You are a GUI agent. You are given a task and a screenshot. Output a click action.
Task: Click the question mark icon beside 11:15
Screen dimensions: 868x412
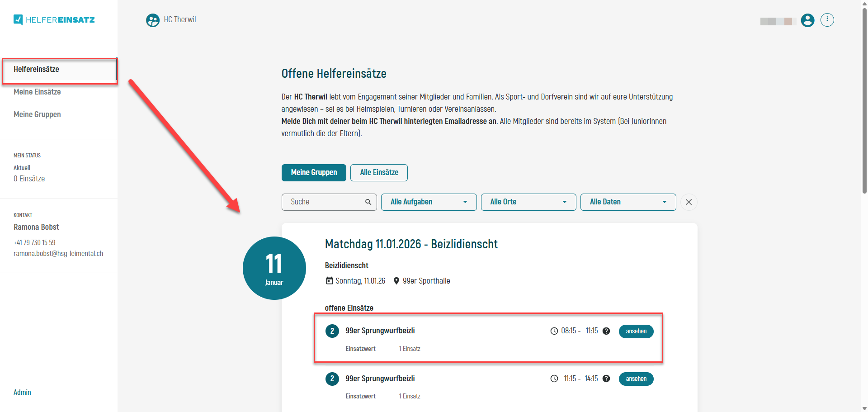pyautogui.click(x=606, y=331)
